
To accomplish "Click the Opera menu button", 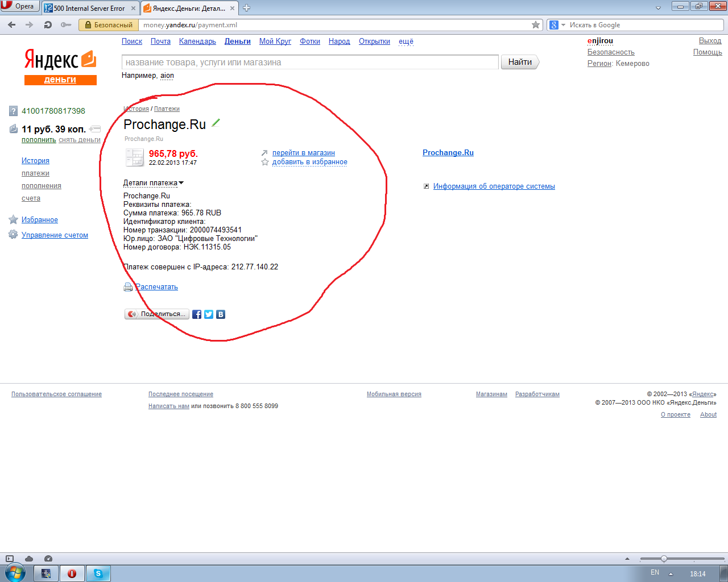I will click(x=20, y=6).
